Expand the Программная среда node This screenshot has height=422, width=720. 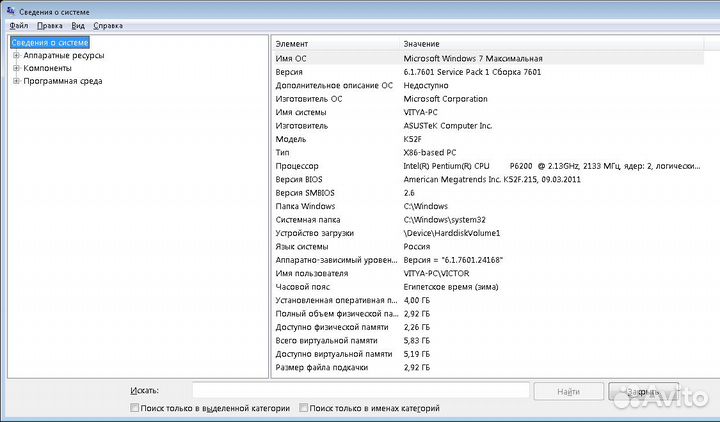pyautogui.click(x=16, y=81)
